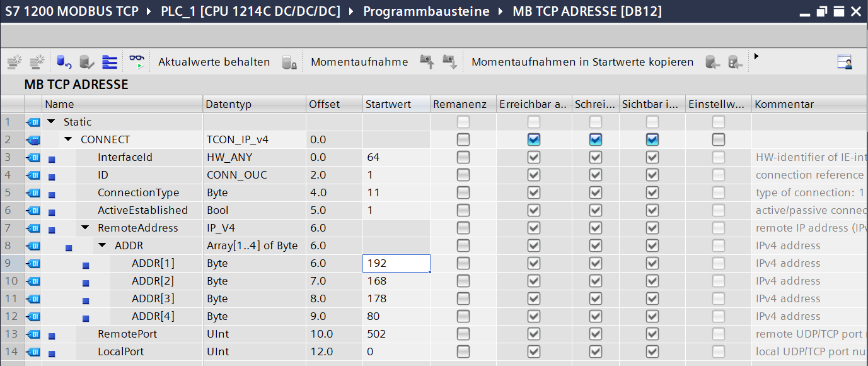Click the user view icon at the toolbar's right
Image resolution: width=868 pixels, height=366 pixels.
click(x=845, y=62)
